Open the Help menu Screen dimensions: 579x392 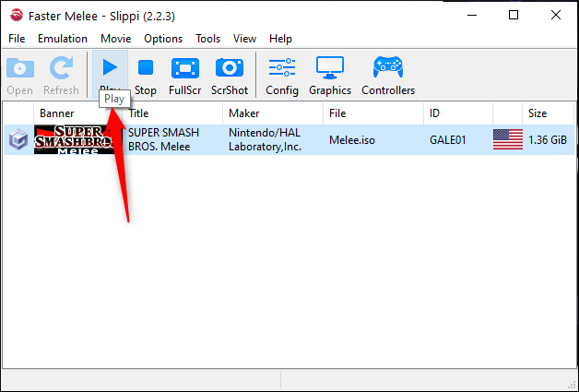[280, 39]
